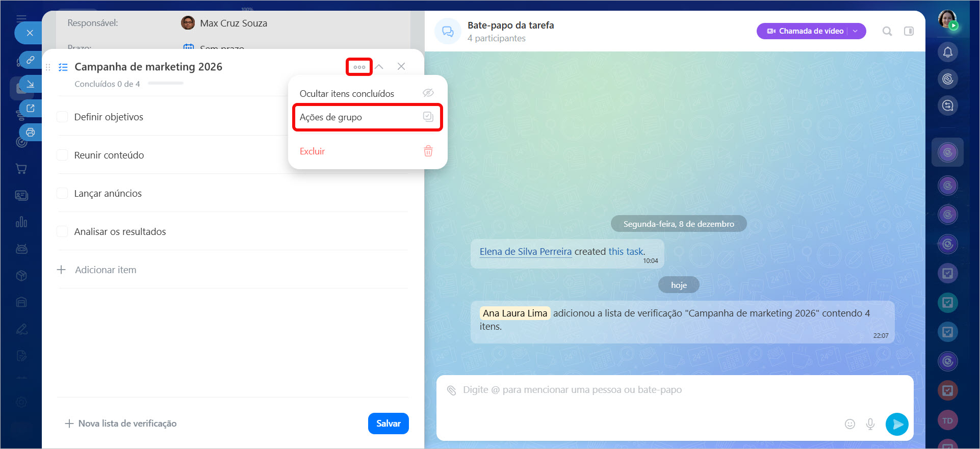Screen dimensions: 980x449
Task: Mark 'Reunir conteúdo' as completed
Action: (x=62, y=155)
